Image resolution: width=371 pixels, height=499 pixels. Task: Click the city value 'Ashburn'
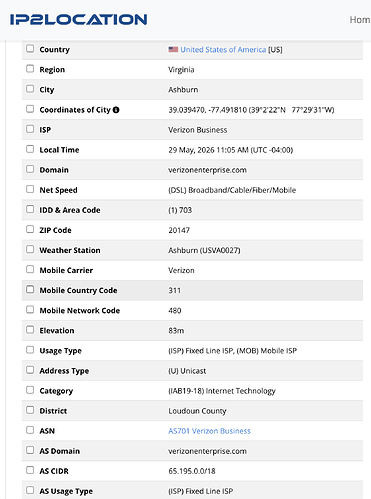(183, 90)
